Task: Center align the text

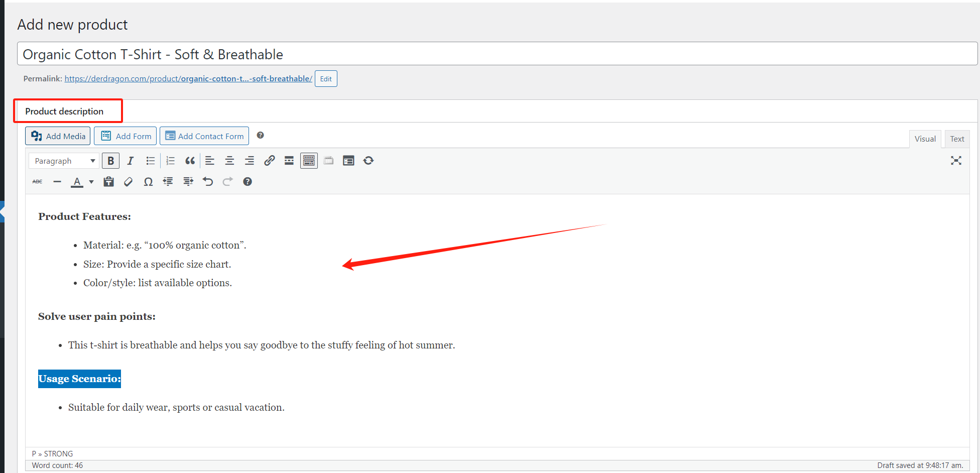Action: pyautogui.click(x=229, y=161)
